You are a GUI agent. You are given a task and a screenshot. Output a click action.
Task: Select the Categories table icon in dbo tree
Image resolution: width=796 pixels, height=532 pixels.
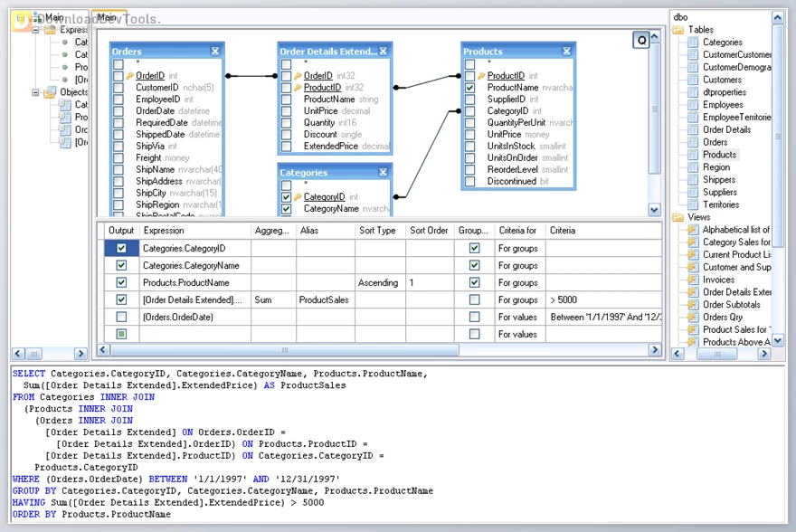[693, 43]
